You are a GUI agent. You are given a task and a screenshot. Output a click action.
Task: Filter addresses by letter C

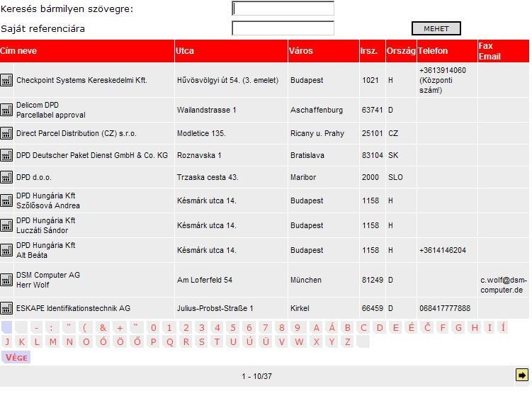tap(363, 328)
